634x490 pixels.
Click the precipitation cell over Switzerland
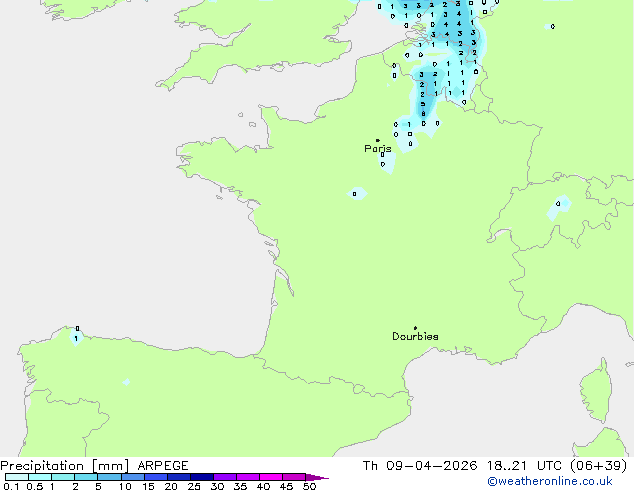point(560,206)
